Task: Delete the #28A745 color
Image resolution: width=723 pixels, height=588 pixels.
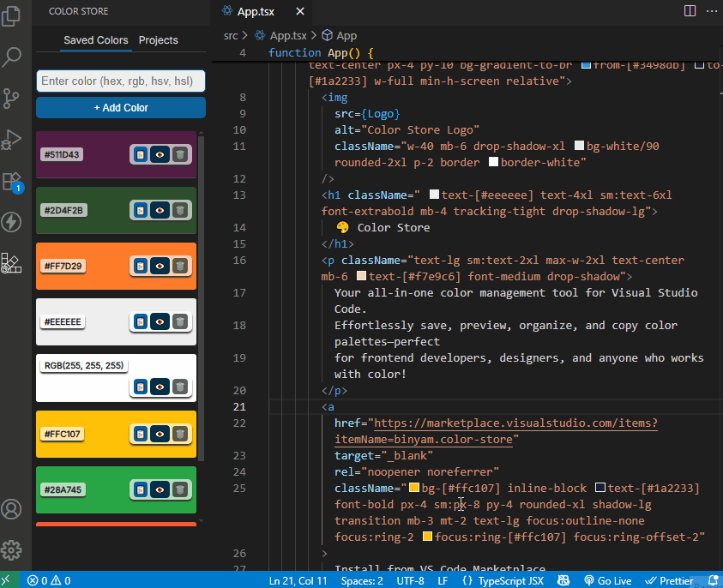Action: click(180, 489)
